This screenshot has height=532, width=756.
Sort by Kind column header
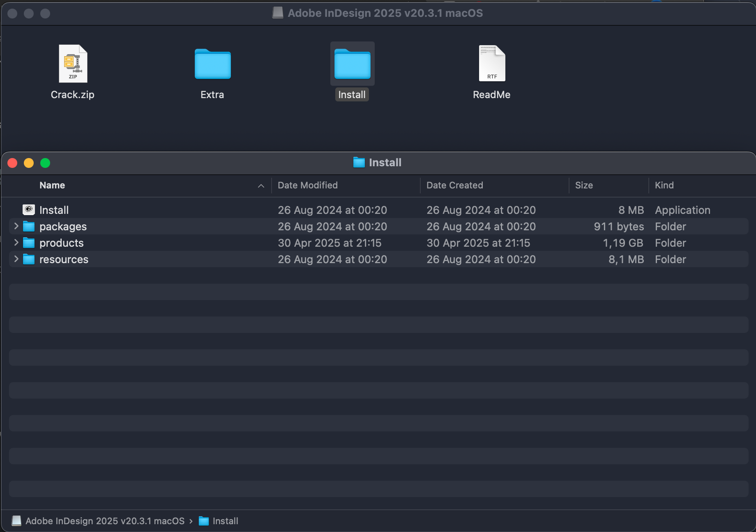tap(664, 185)
